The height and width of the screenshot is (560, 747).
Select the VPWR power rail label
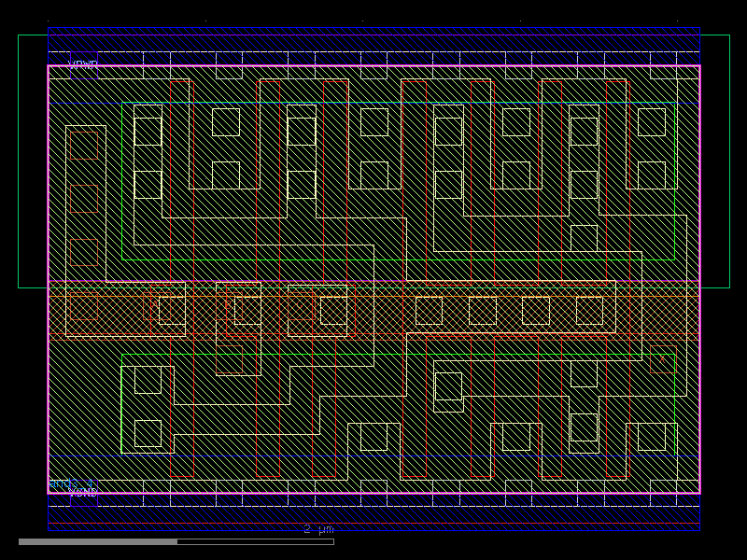tap(80, 63)
